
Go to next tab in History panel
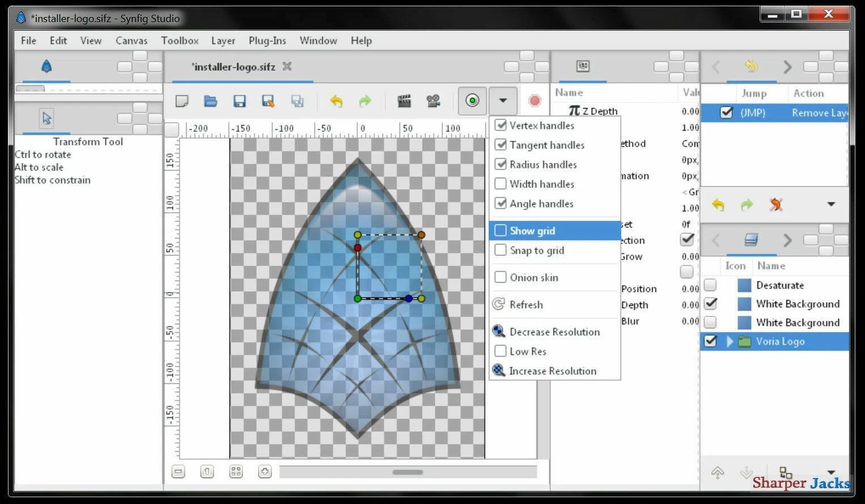point(787,67)
